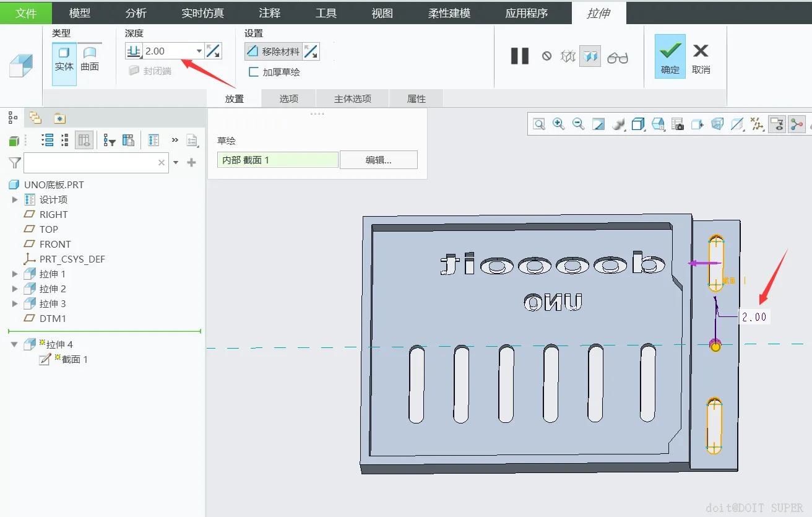Click the 编辑... sketch edit button

click(379, 160)
